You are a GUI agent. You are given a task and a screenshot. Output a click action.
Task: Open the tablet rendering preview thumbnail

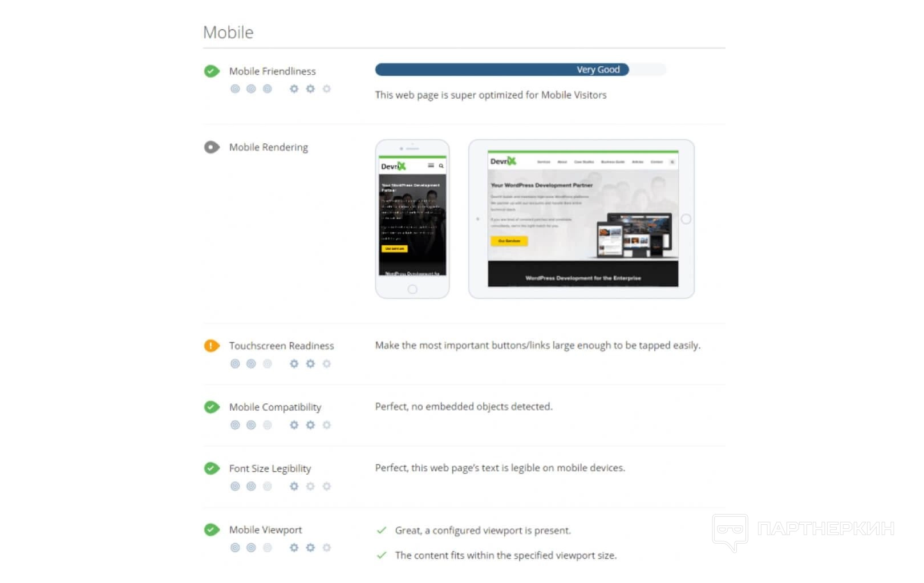point(581,219)
